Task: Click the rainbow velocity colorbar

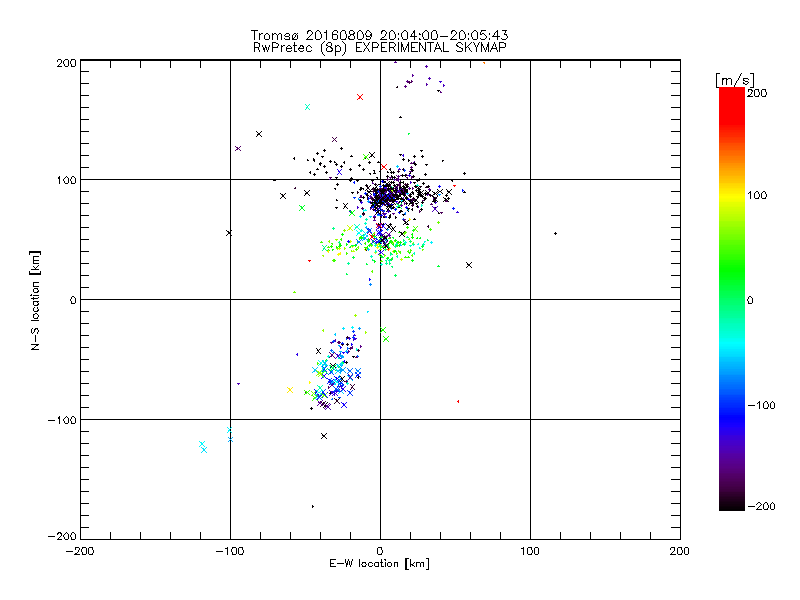Action: 732,299
